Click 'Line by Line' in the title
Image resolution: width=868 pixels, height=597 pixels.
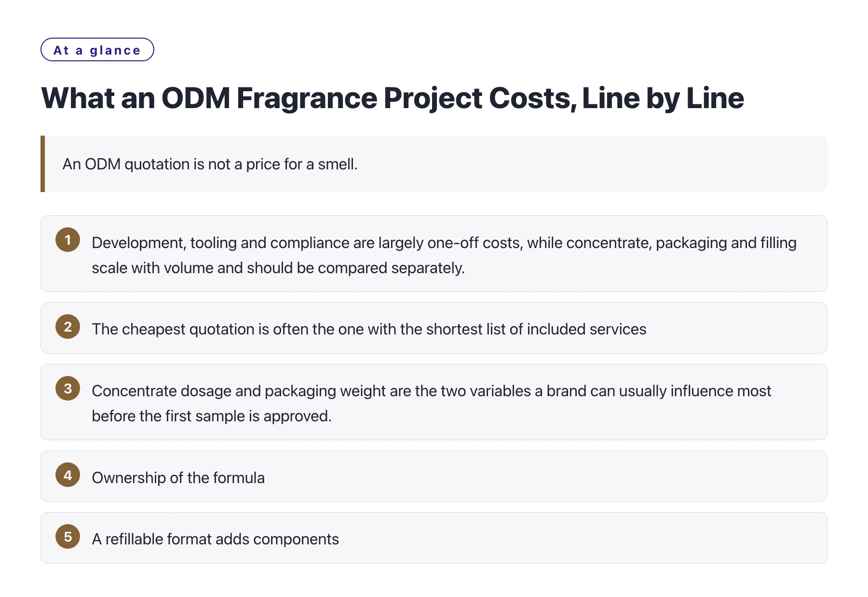click(663, 98)
